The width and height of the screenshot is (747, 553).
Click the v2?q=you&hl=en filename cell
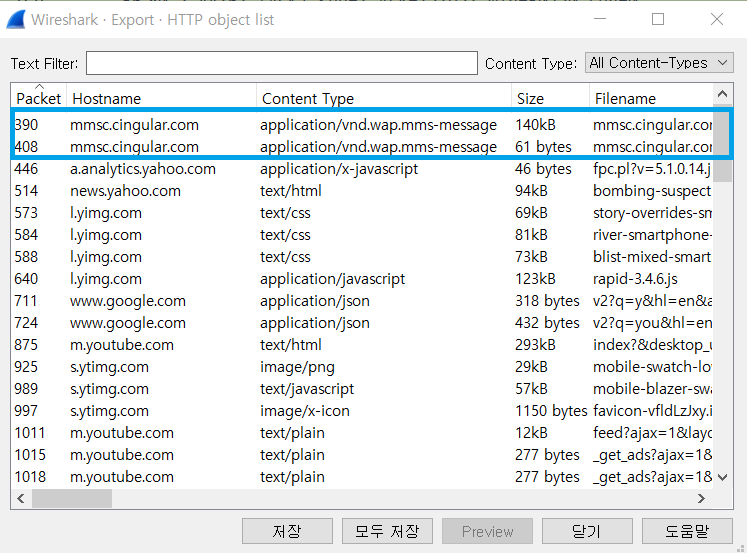(x=652, y=322)
